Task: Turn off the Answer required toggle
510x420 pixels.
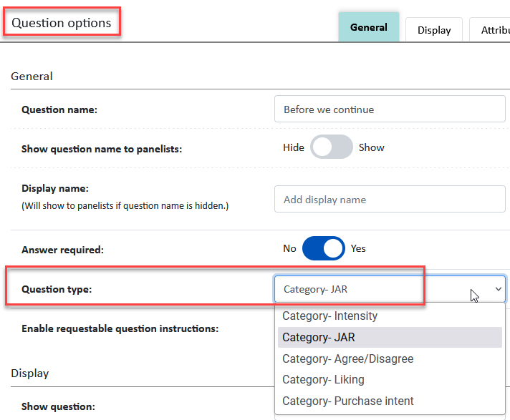Action: coord(323,248)
